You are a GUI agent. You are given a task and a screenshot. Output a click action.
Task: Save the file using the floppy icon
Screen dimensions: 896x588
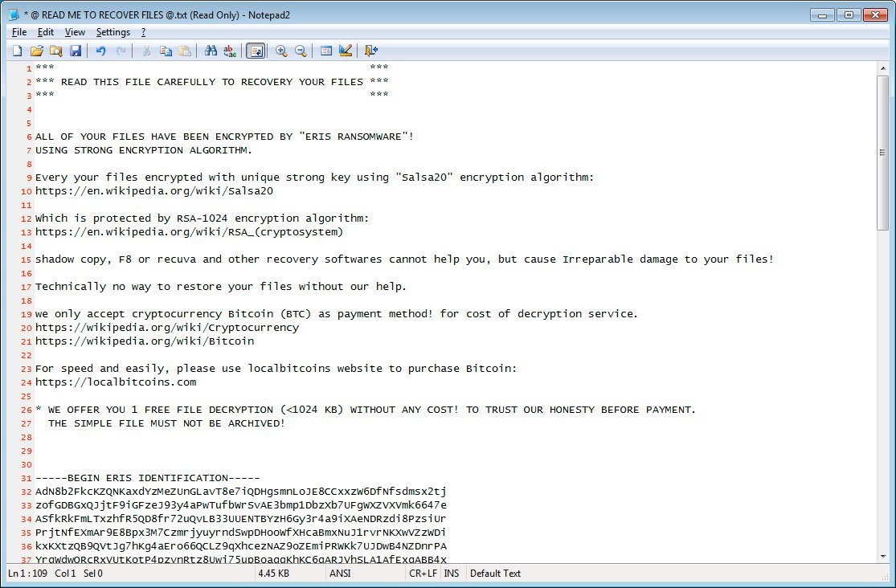coord(75,51)
